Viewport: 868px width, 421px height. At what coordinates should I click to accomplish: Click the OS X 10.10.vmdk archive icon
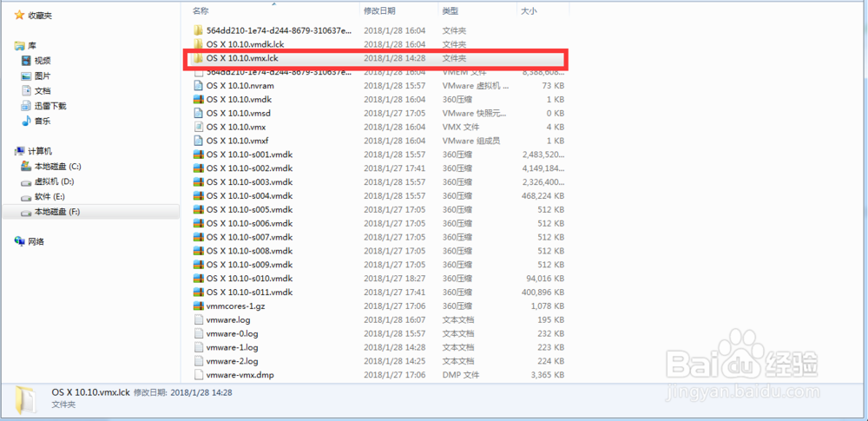pos(198,99)
